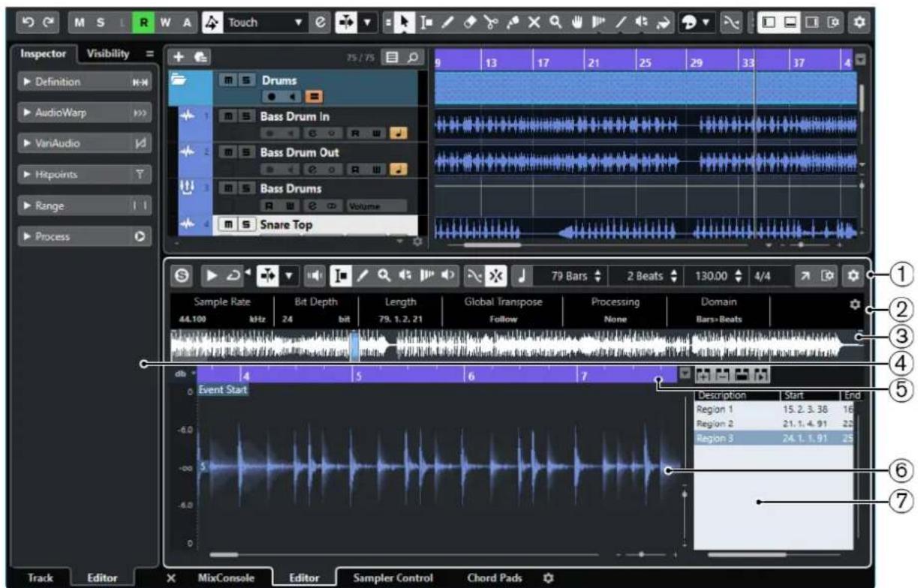Open the track list search magnifier

pos(413,57)
